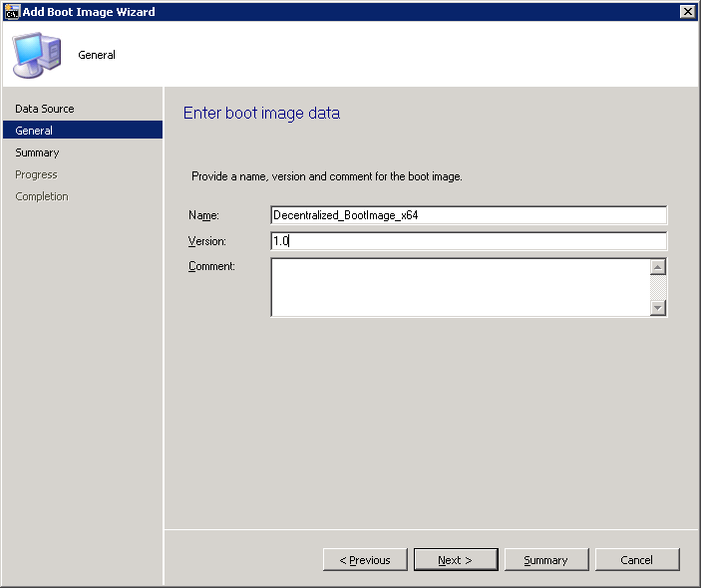
Task: Select the Completion step in sidebar
Action: pyautogui.click(x=42, y=196)
